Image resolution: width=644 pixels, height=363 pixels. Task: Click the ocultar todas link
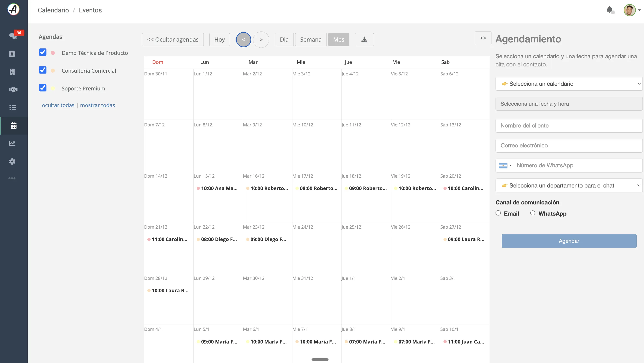[x=58, y=105]
